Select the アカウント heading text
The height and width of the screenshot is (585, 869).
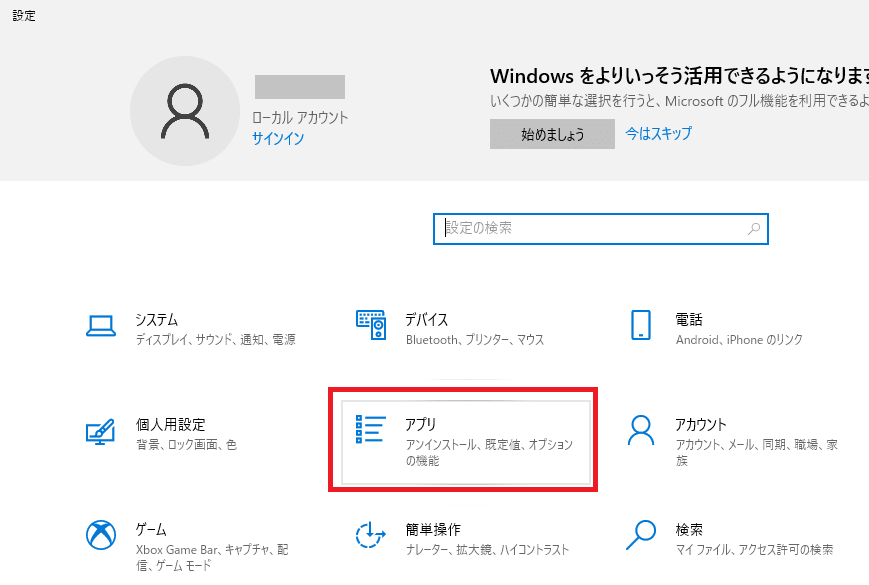[701, 425]
